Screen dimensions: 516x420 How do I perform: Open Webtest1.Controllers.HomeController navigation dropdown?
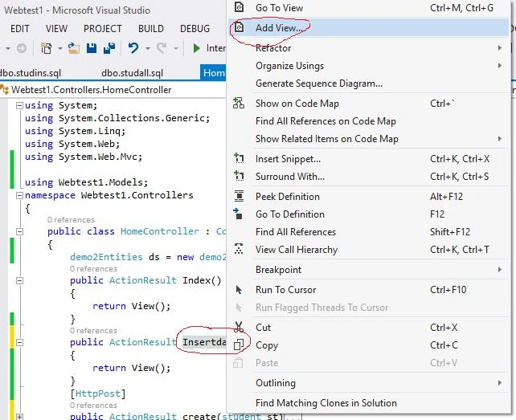click(x=113, y=89)
